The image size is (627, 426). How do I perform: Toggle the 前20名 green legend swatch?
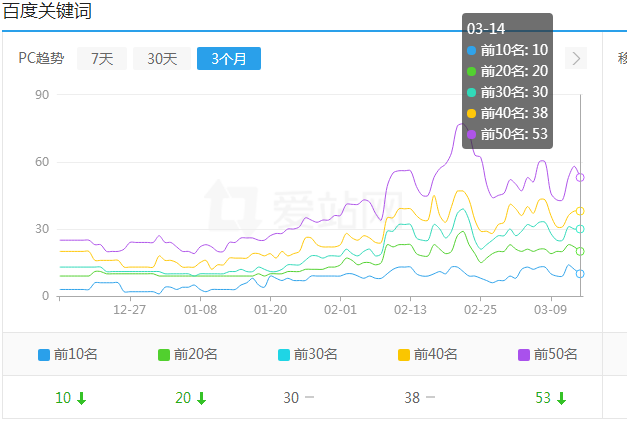[x=164, y=354]
